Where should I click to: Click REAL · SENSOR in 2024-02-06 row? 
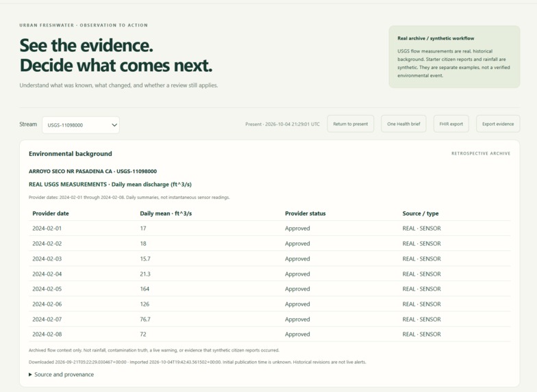coord(422,304)
